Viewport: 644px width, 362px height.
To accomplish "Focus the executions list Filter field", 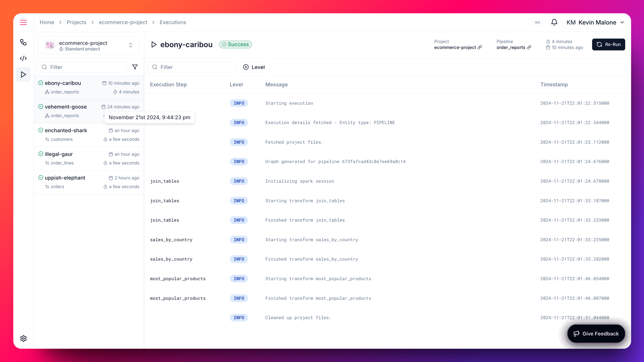I will (x=82, y=67).
